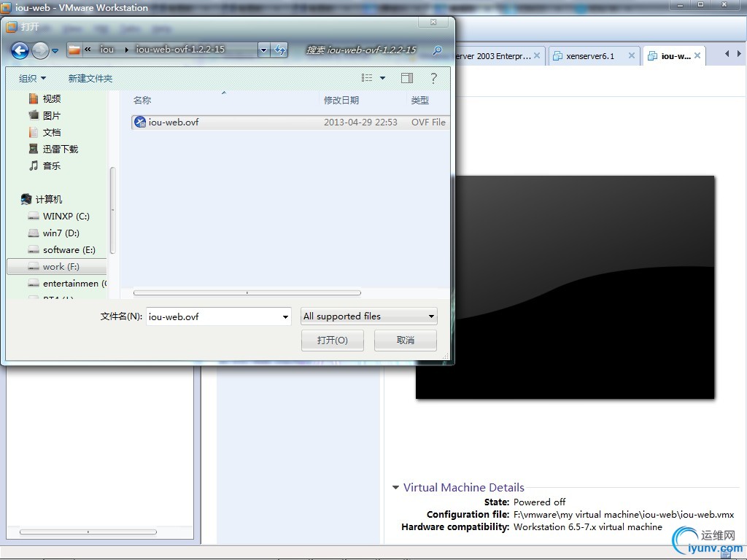Image resolution: width=747 pixels, height=560 pixels.
Task: Open win7 (D:) drive
Action: (x=54, y=233)
